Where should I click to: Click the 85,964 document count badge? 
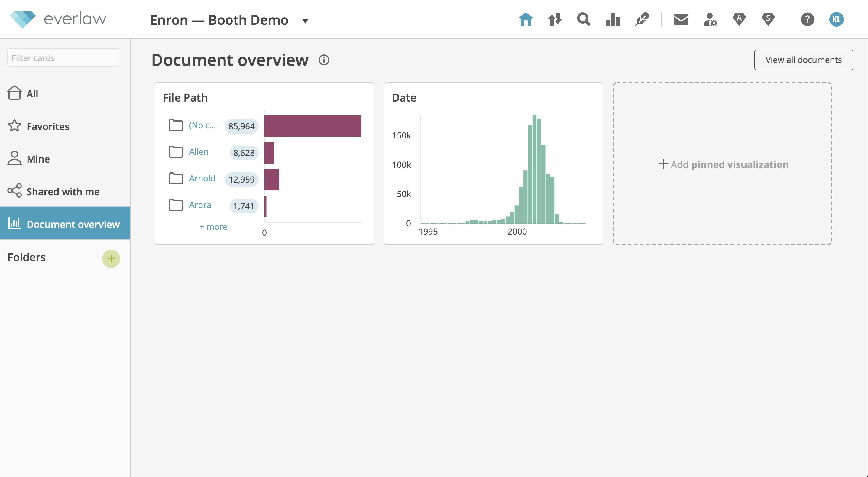241,126
